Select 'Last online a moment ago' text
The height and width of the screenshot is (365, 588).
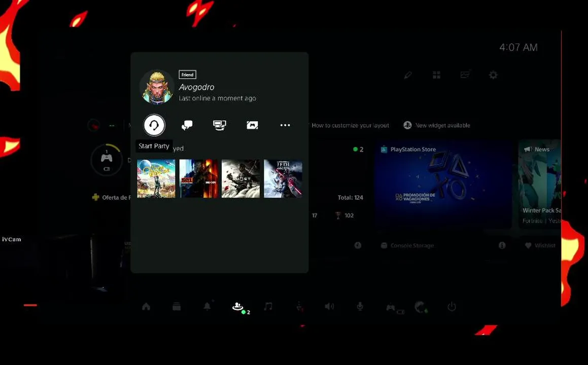(217, 98)
